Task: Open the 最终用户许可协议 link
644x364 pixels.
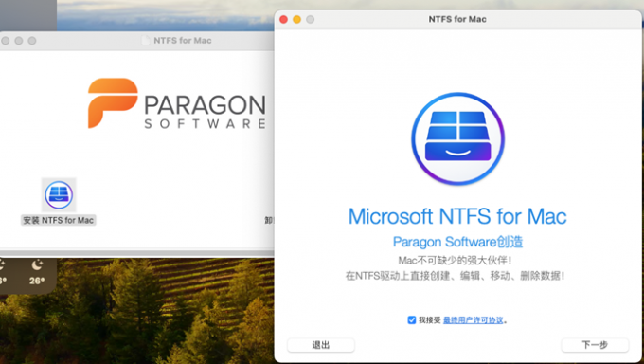Action: (x=474, y=320)
